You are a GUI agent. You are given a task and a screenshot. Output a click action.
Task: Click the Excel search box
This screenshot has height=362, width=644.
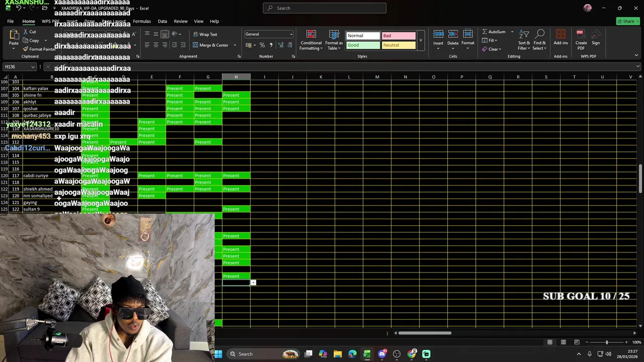pos(325,8)
